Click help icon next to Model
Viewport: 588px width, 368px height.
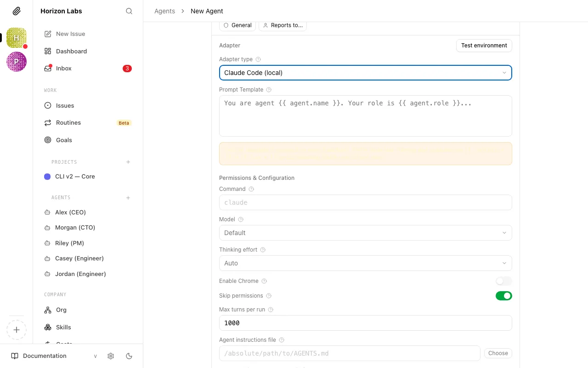coord(241,219)
